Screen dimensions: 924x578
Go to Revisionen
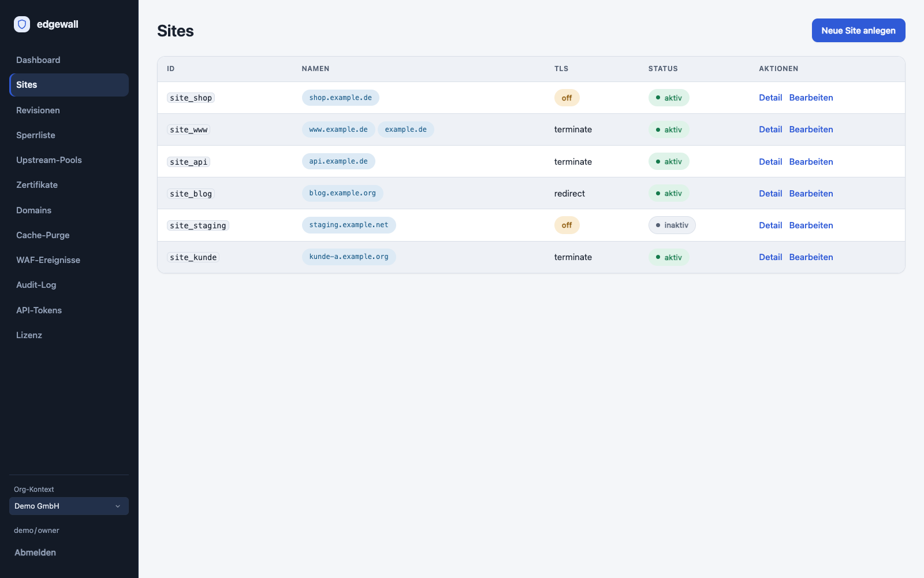(x=69, y=110)
